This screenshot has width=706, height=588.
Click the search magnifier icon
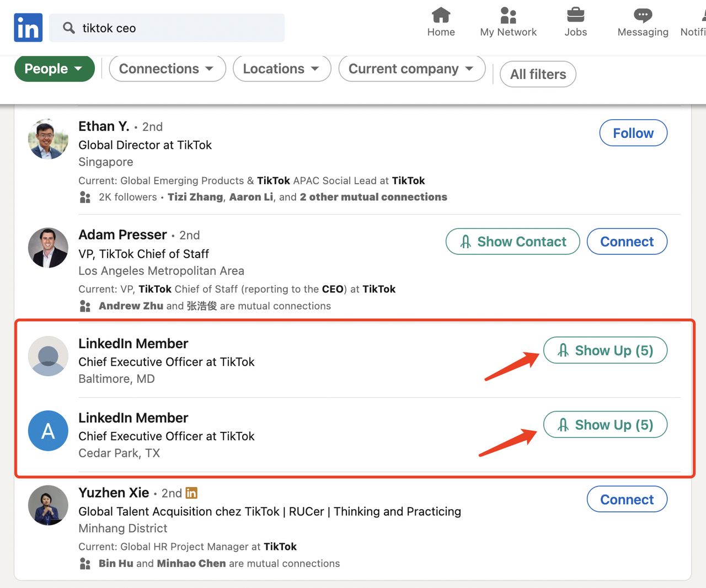69,28
